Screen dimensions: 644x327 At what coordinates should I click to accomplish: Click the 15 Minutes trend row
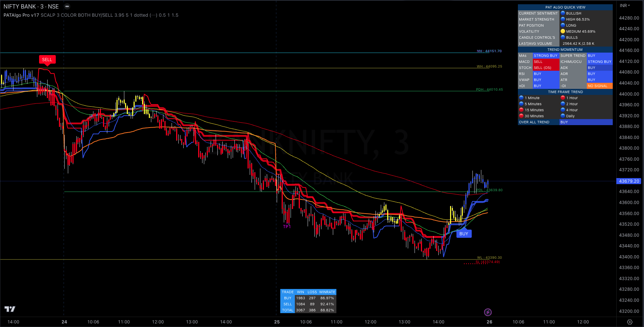539,110
